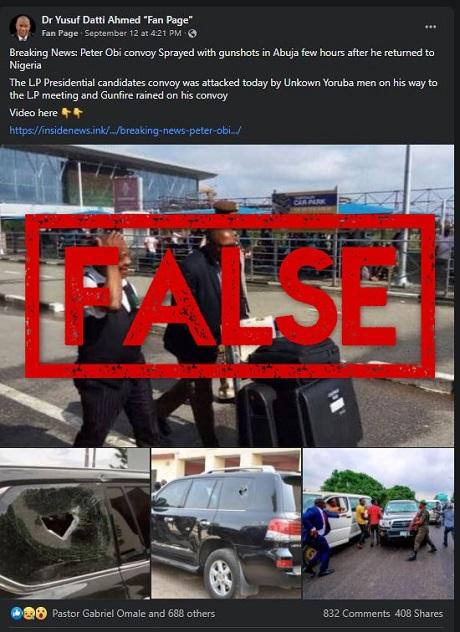Click the public globe audience icon
The height and width of the screenshot is (632, 460).
pos(192,33)
